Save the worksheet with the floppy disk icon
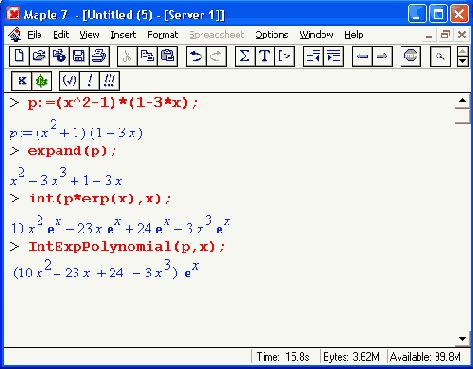473x369 pixels. [x=79, y=56]
